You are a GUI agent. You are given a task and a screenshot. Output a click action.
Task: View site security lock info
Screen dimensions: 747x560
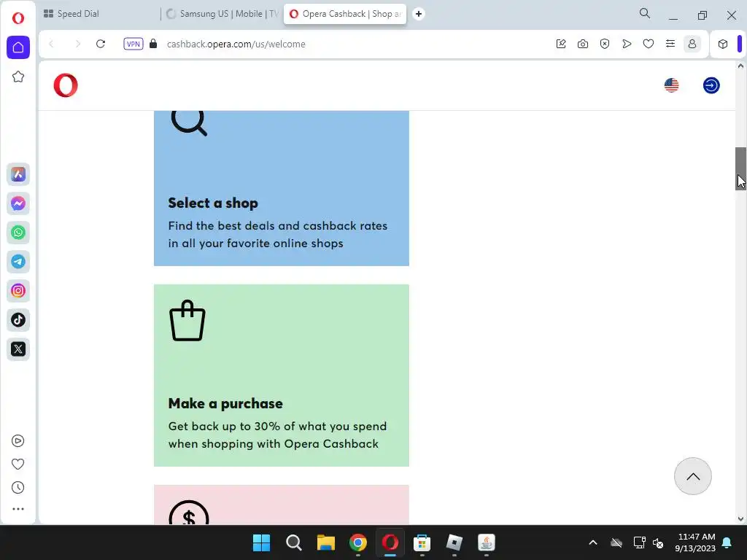click(153, 44)
